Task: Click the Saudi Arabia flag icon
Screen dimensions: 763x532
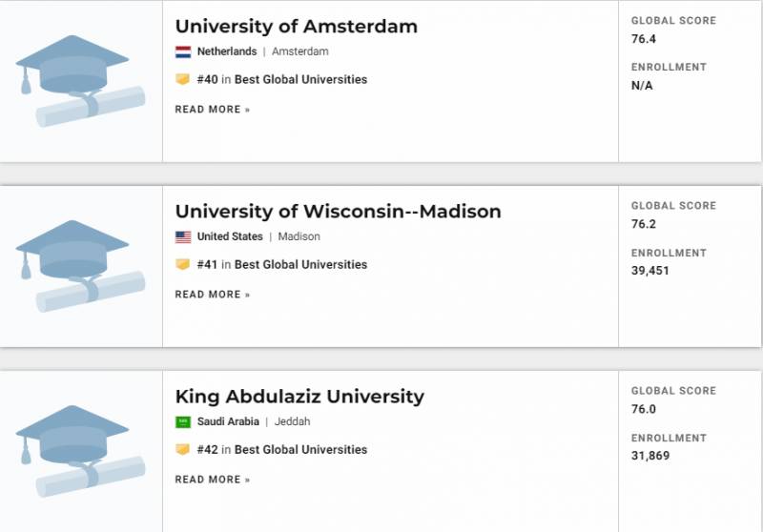Action: [183, 421]
